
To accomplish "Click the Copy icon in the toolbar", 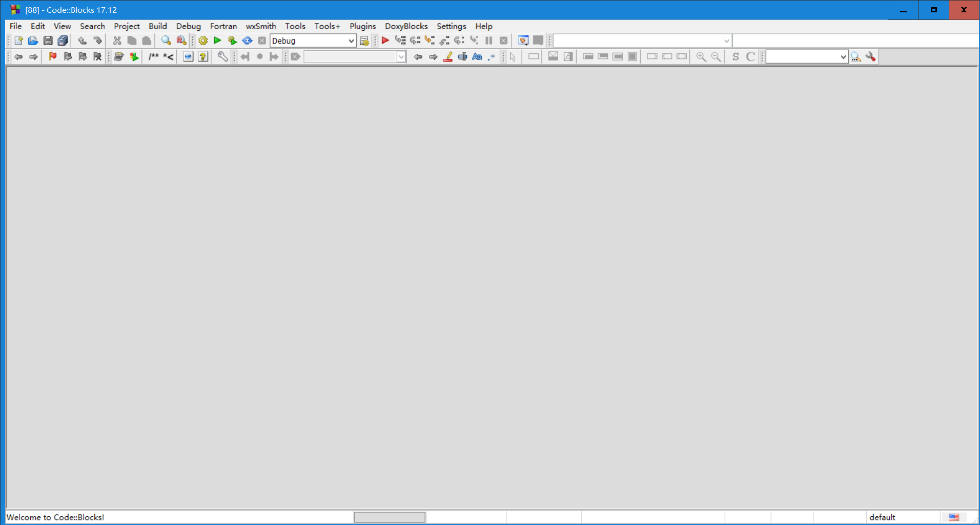I will (x=132, y=41).
